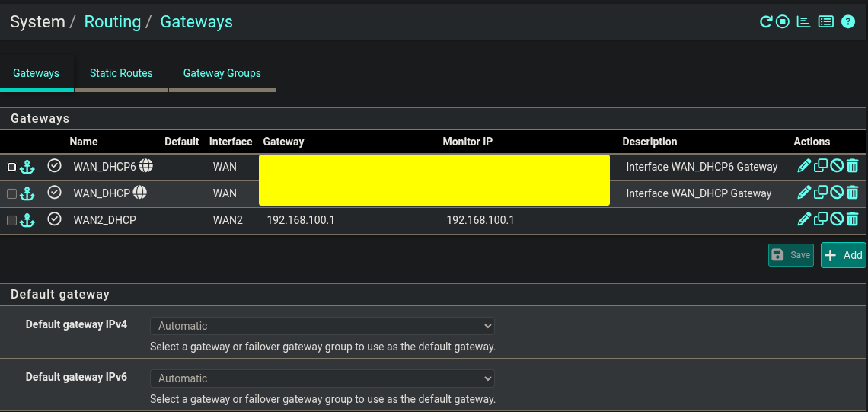This screenshot has width=868, height=412.
Task: Click the Gateways breadcrumb link in header
Action: [196, 22]
